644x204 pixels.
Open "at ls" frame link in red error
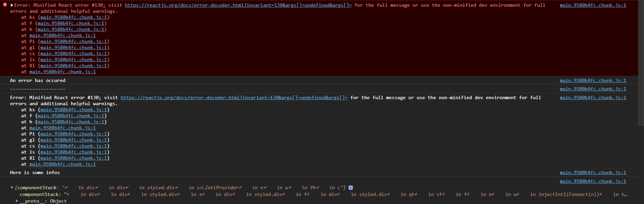click(x=73, y=59)
